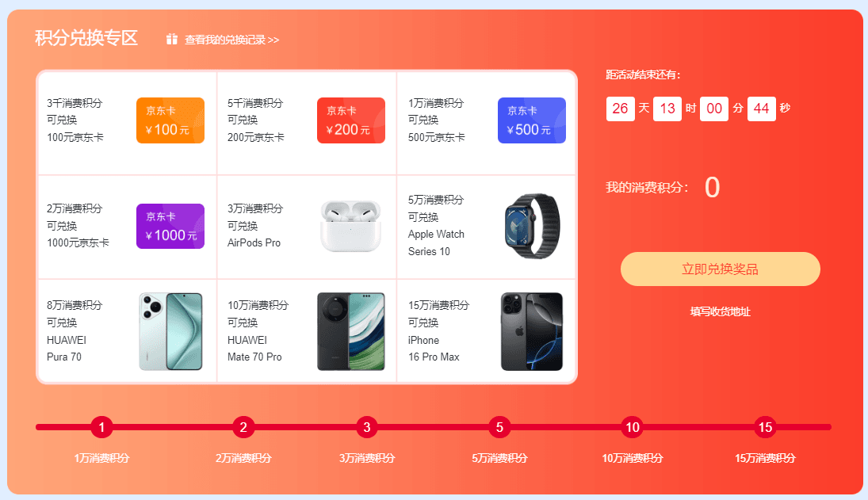Click progress milestone marker 2

point(243,427)
